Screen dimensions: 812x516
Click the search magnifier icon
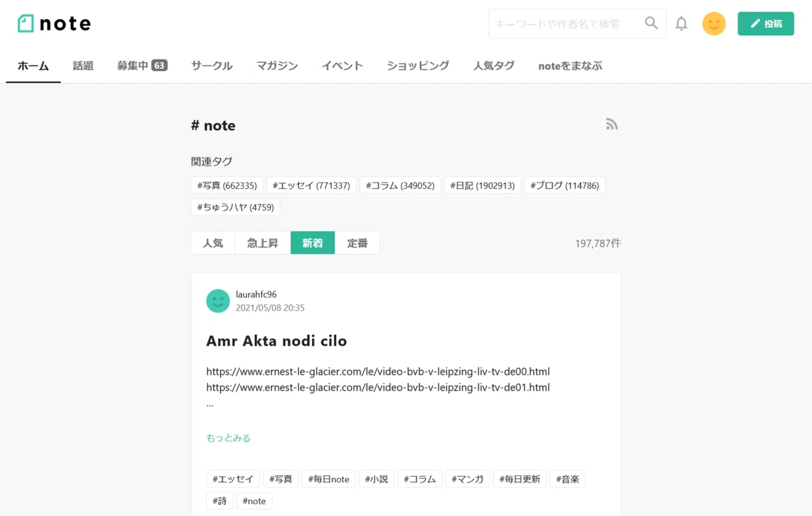[x=651, y=24]
